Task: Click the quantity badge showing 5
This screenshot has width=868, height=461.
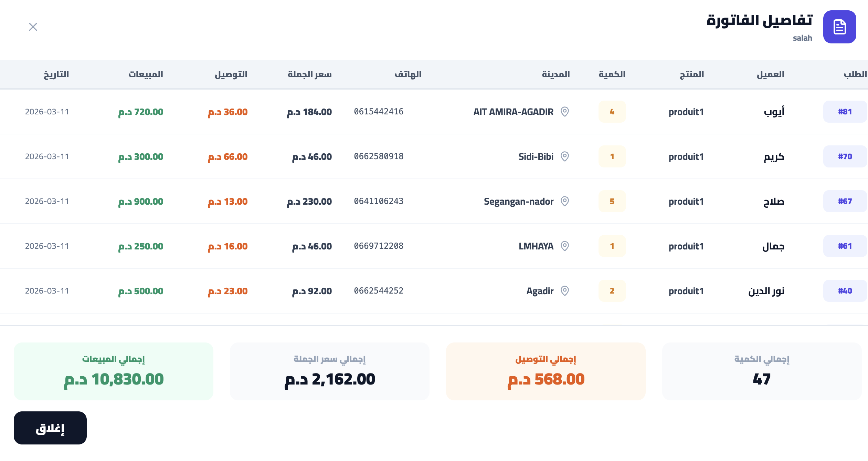Action: click(x=612, y=201)
